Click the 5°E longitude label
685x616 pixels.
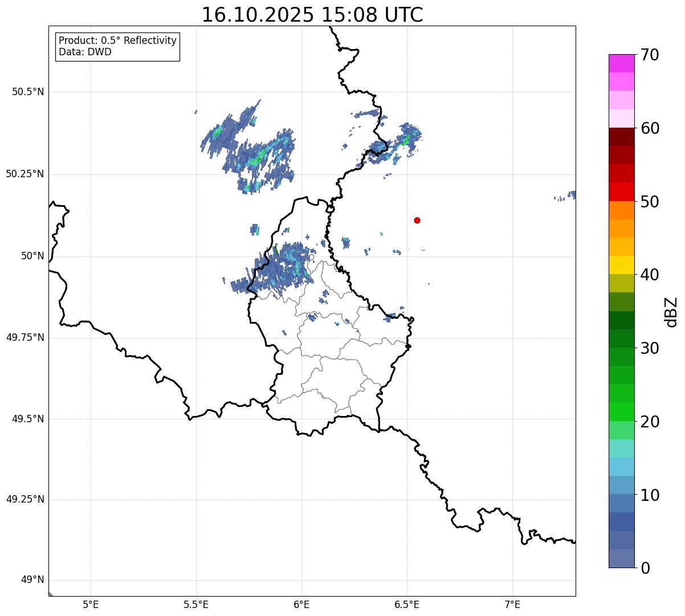pyautogui.click(x=91, y=604)
